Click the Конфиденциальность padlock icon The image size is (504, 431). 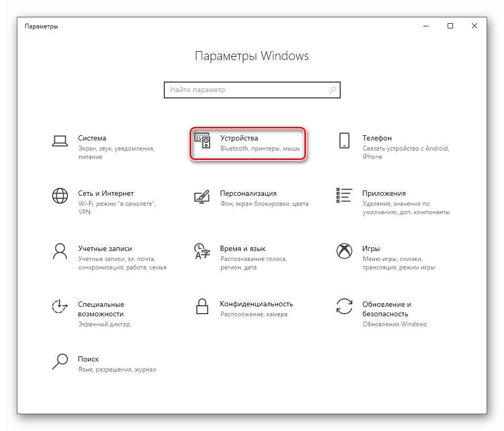tap(202, 307)
